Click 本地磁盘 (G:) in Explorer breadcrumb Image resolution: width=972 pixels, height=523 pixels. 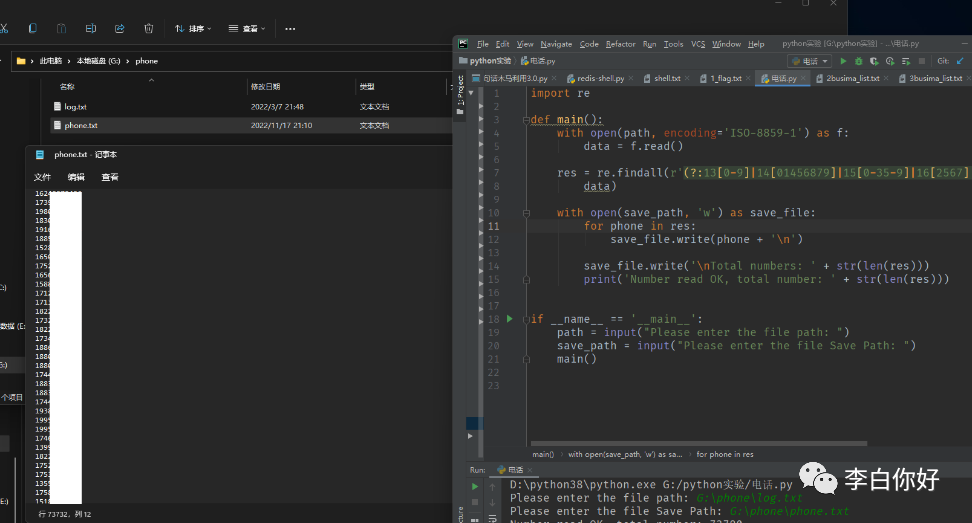[99, 61]
